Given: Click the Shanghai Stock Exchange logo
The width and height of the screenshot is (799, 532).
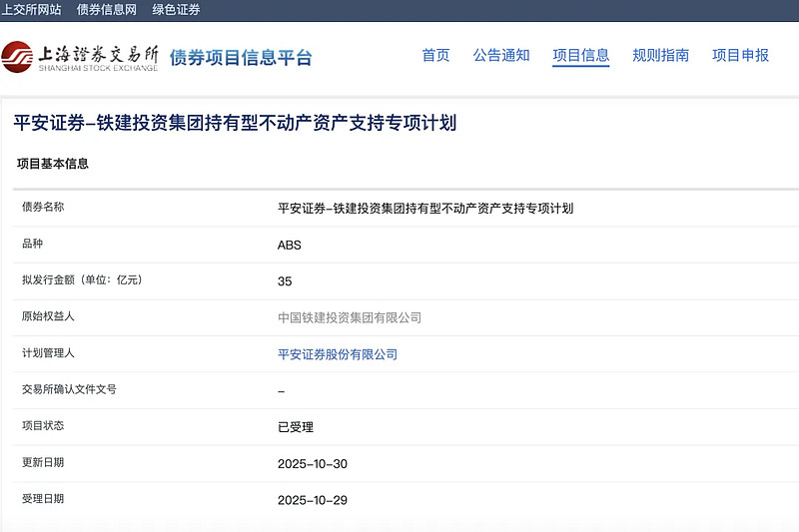Looking at the screenshot, I should (x=80, y=57).
